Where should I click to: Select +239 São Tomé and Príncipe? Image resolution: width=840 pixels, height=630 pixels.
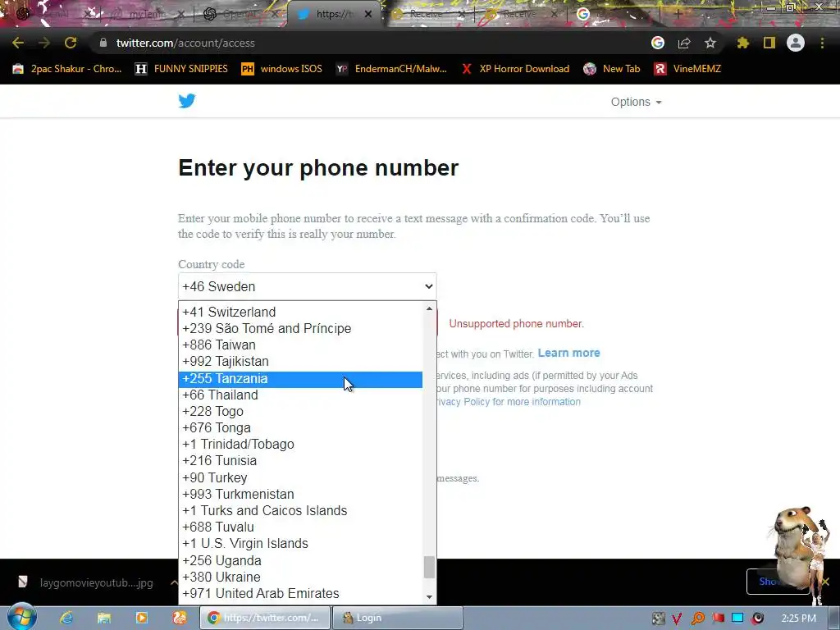(300, 328)
